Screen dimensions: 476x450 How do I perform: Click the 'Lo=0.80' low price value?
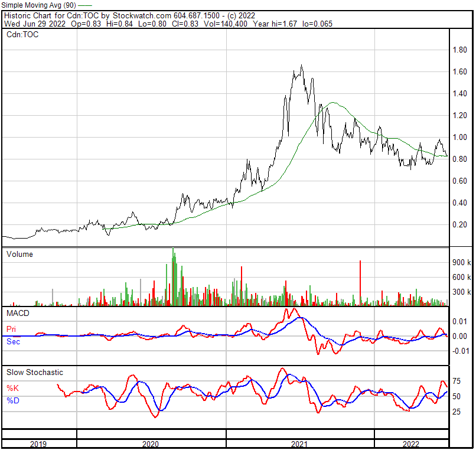[x=152, y=24]
